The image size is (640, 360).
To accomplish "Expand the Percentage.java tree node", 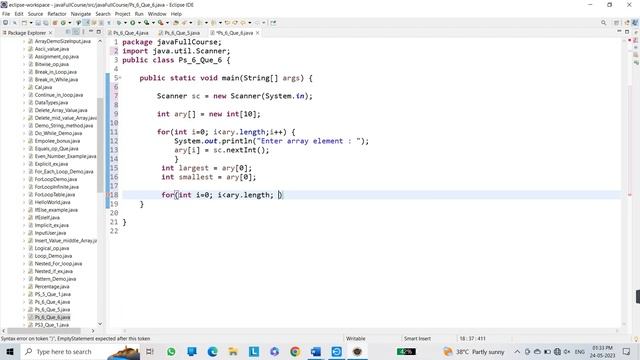I will point(24,287).
